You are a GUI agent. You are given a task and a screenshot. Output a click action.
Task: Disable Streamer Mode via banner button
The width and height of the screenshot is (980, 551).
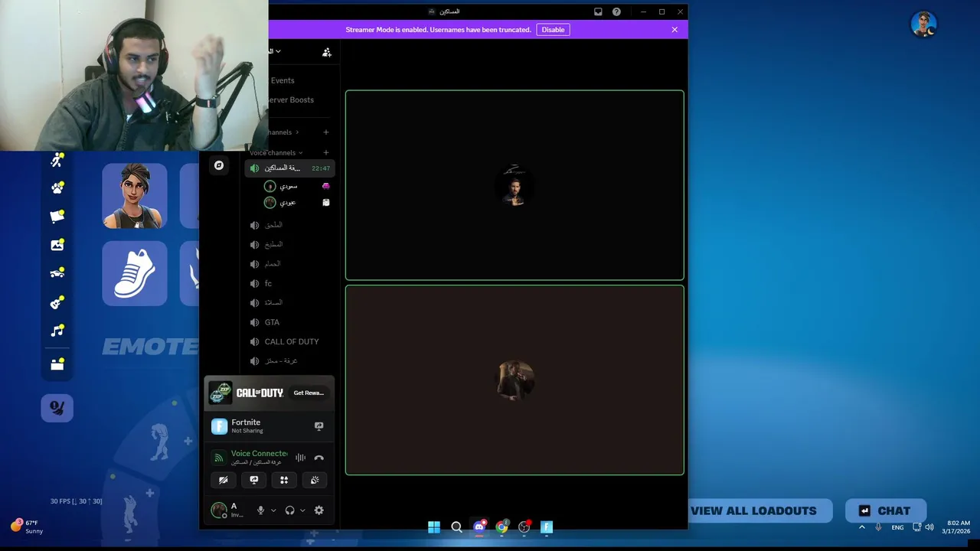click(x=553, y=30)
